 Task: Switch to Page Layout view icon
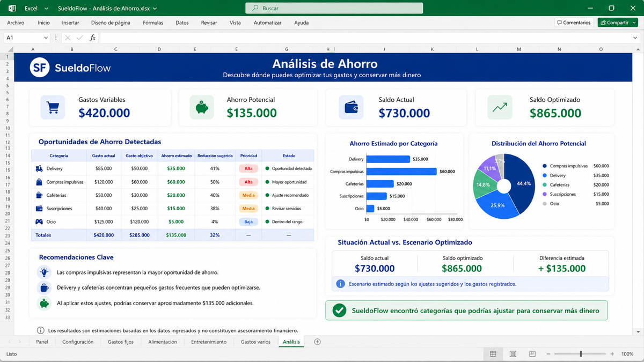[513, 354]
